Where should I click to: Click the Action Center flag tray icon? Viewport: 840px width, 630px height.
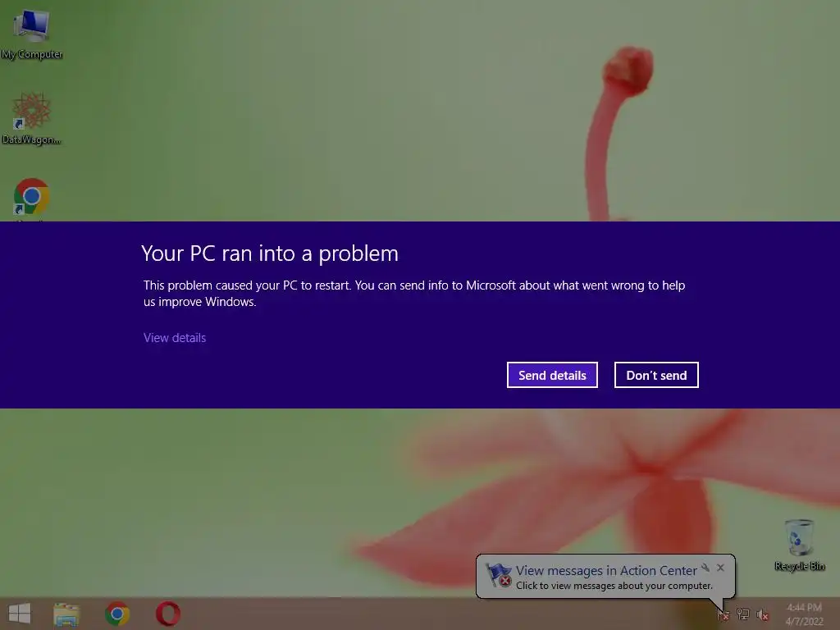(724, 614)
